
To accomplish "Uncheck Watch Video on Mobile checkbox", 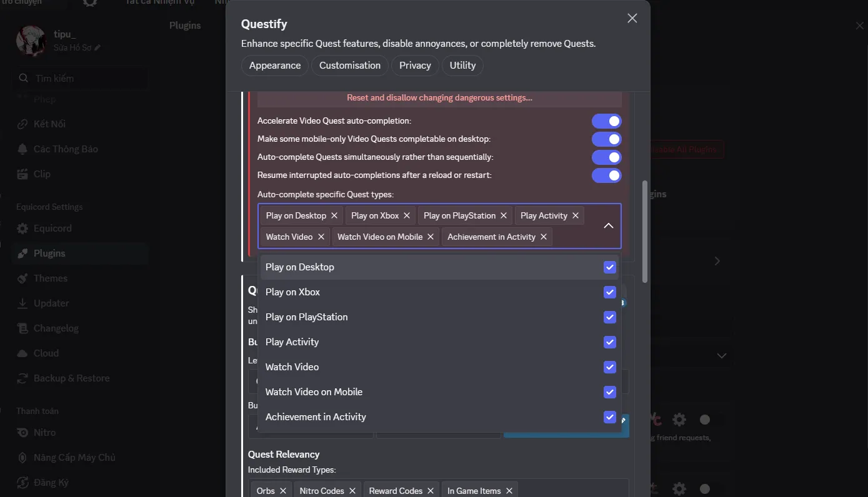I will [x=610, y=392].
